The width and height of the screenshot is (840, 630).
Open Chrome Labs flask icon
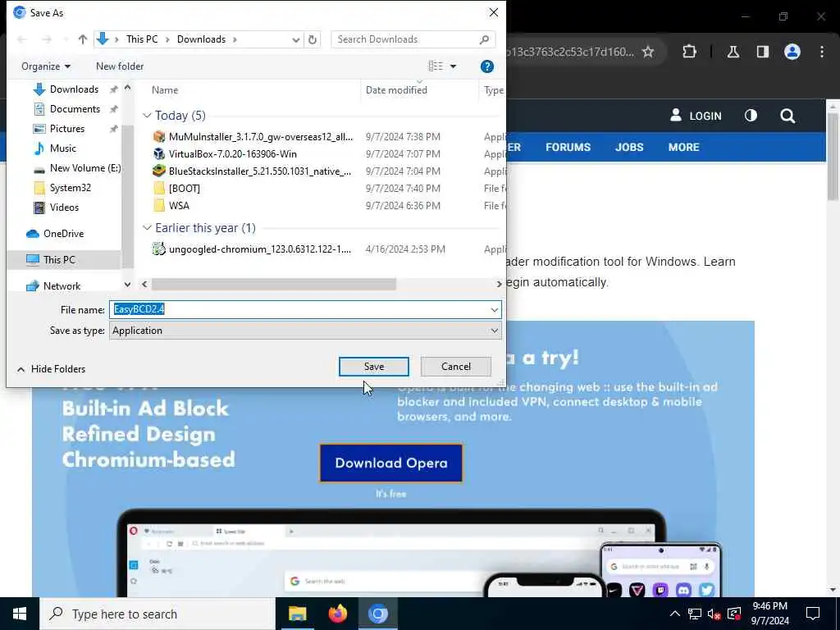click(x=733, y=52)
